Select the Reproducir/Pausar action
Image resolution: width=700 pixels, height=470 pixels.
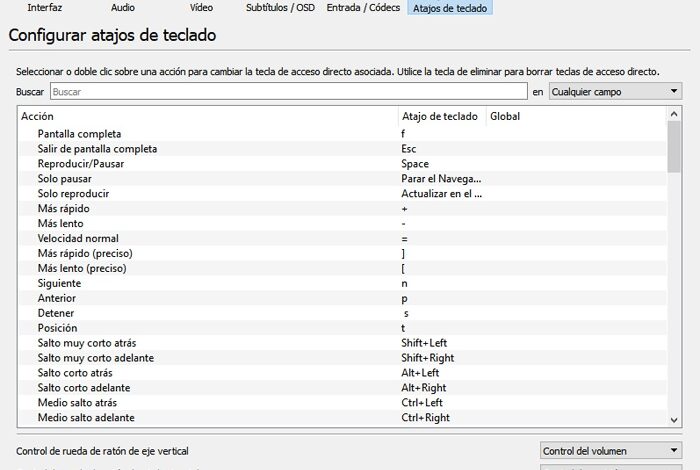[x=79, y=163]
